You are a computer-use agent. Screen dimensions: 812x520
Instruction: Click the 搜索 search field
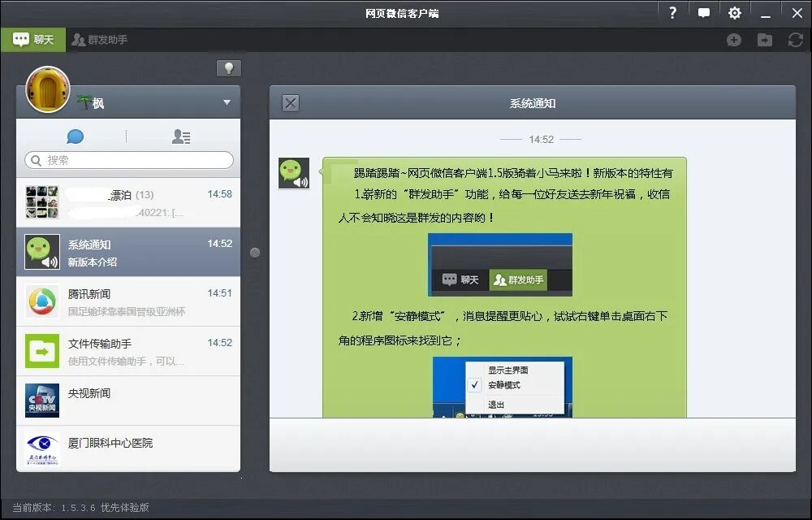pos(129,160)
